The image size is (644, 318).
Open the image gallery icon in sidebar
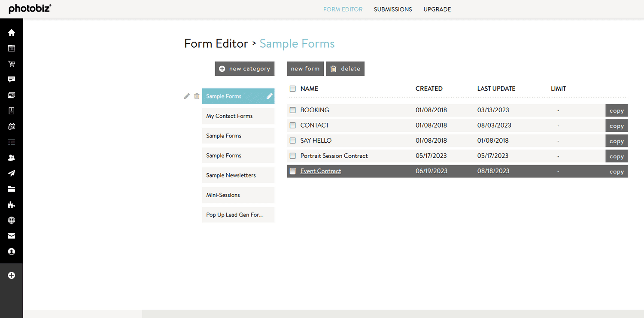tap(12, 95)
